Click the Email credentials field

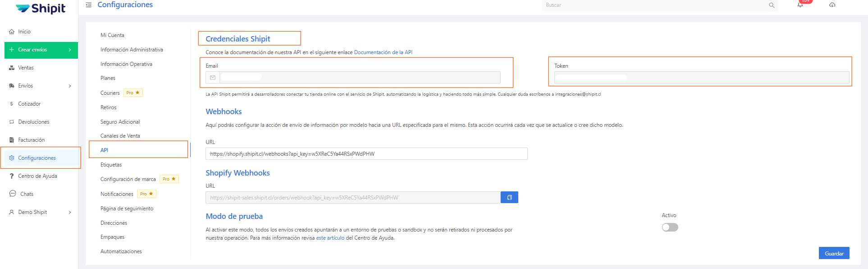click(360, 78)
